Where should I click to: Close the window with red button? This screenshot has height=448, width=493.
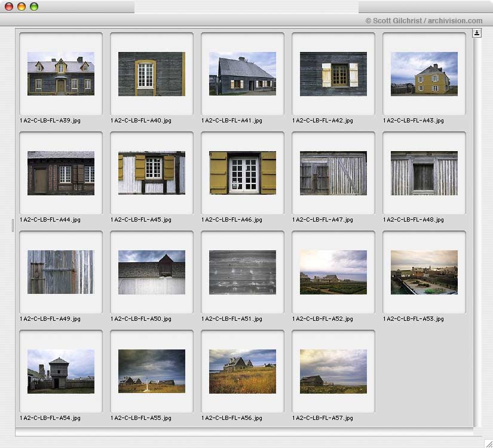tap(9, 7)
